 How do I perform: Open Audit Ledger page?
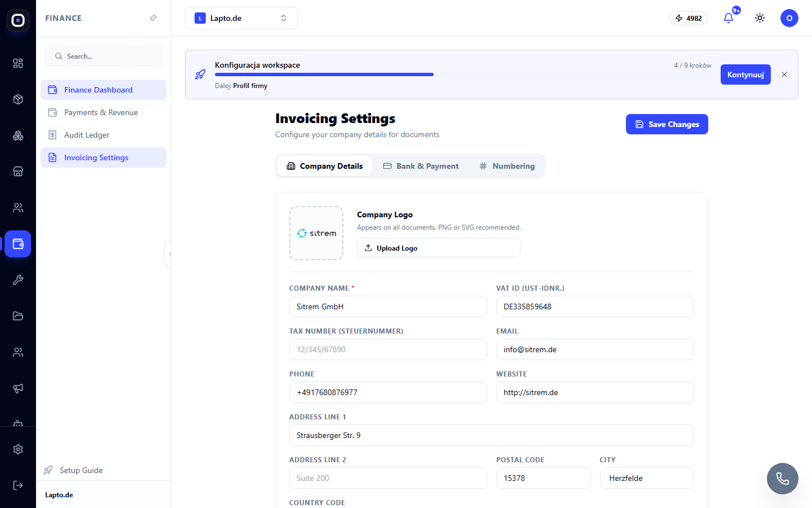point(103,135)
